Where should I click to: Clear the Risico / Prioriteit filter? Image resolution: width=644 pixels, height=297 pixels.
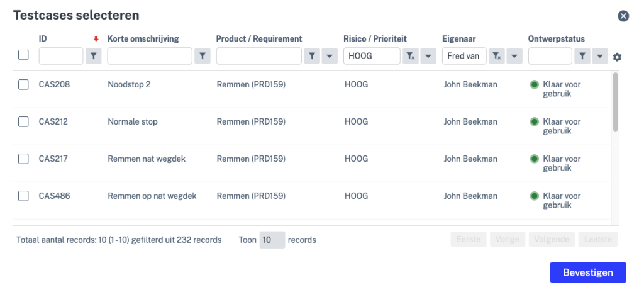411,57
